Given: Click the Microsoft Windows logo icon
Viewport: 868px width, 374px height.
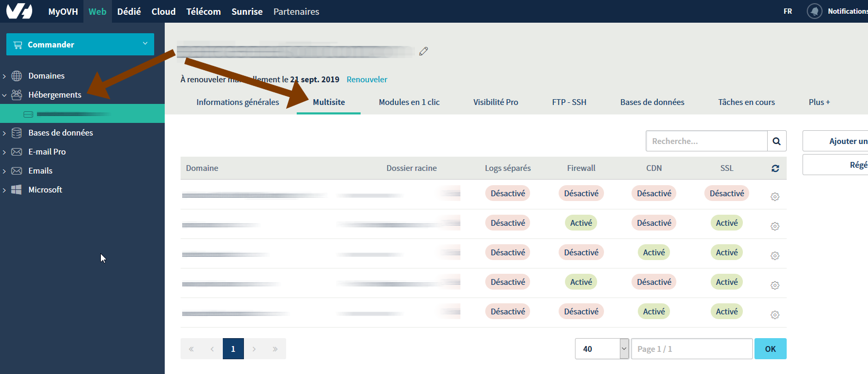Looking at the screenshot, I should click(17, 190).
